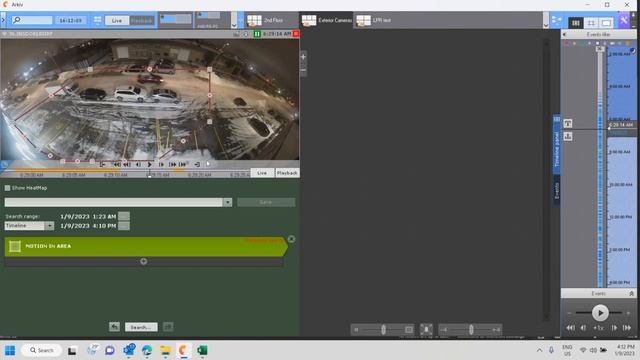
Task: Open Windows Start menu
Action: coord(10,350)
